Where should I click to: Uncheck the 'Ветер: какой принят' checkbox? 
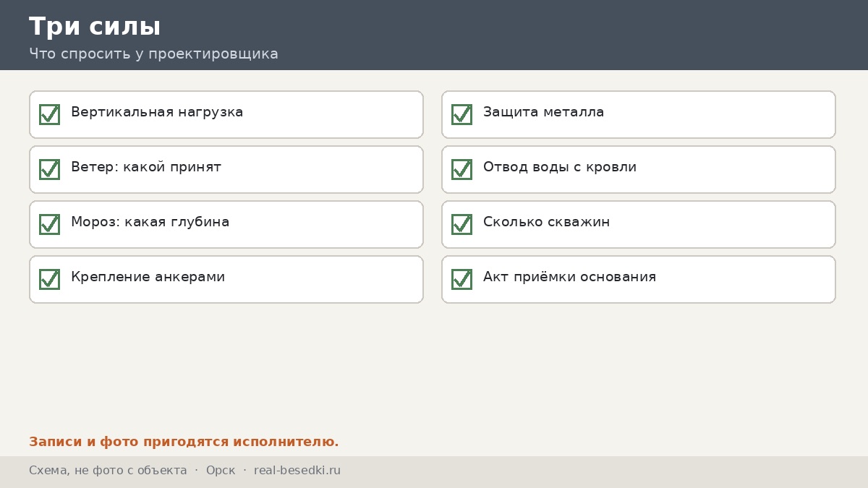click(x=49, y=169)
